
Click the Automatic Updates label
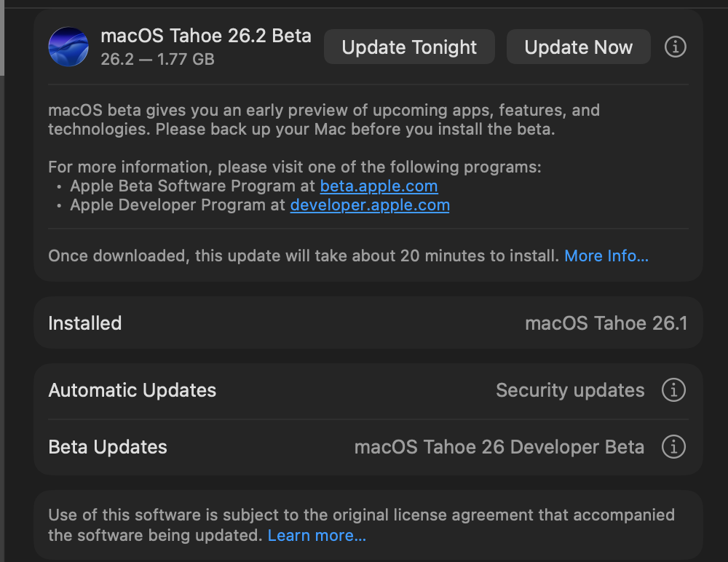132,390
